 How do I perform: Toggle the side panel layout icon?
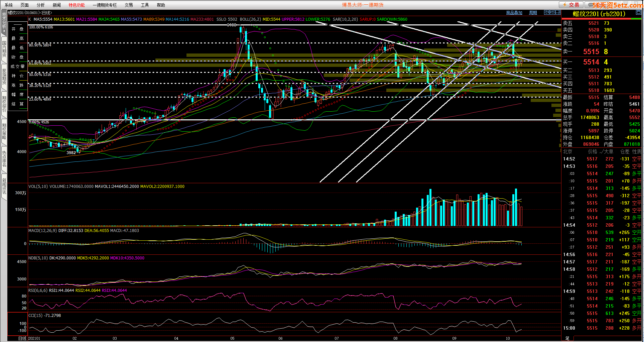tap(558, 12)
